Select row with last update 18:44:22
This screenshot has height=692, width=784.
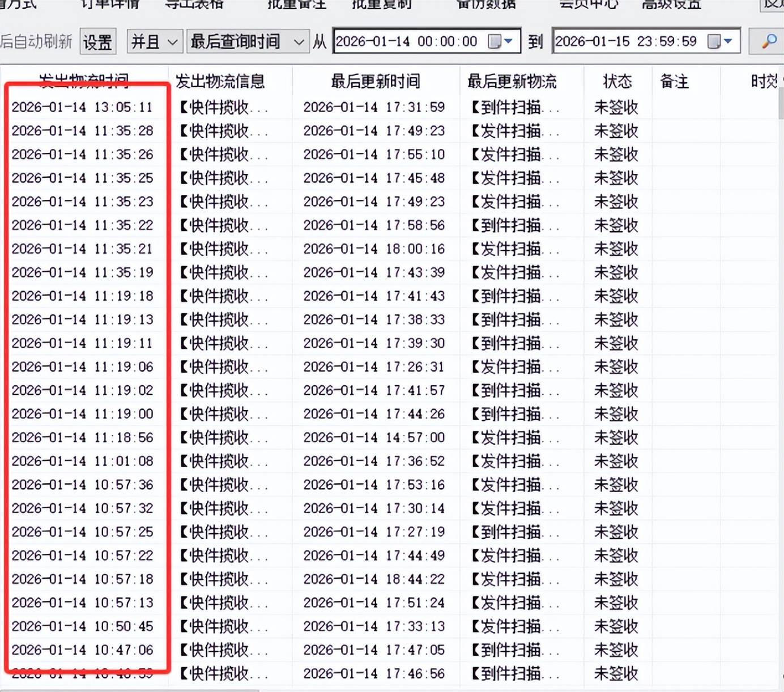374,579
